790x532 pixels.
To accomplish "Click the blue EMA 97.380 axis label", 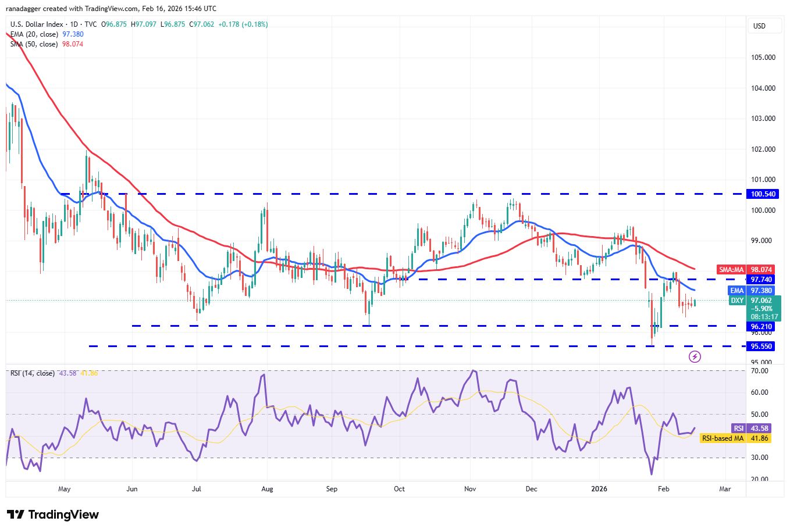I will [753, 290].
